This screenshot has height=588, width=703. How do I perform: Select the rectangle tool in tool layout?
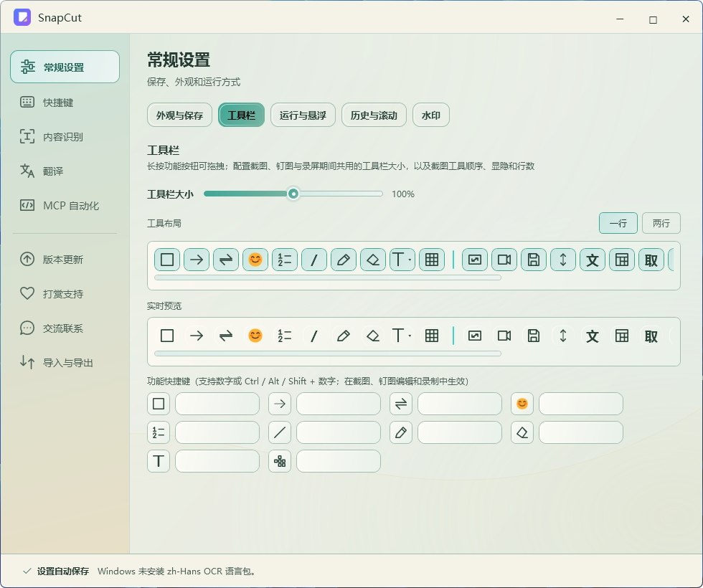click(x=167, y=260)
